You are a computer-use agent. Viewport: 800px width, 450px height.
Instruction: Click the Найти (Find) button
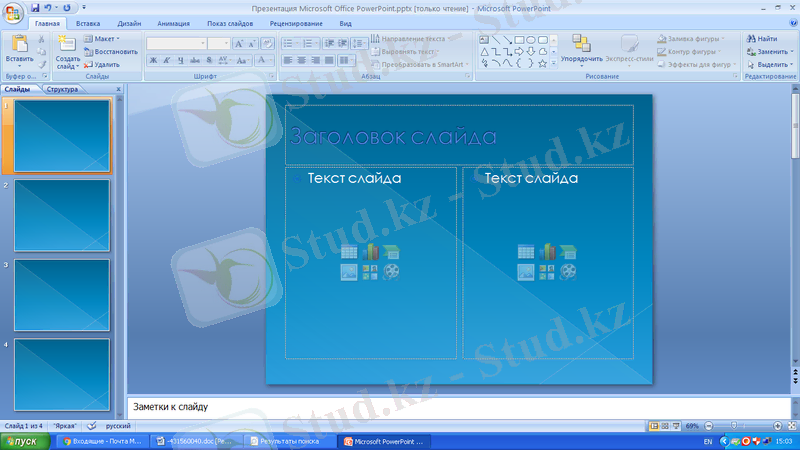pos(760,38)
